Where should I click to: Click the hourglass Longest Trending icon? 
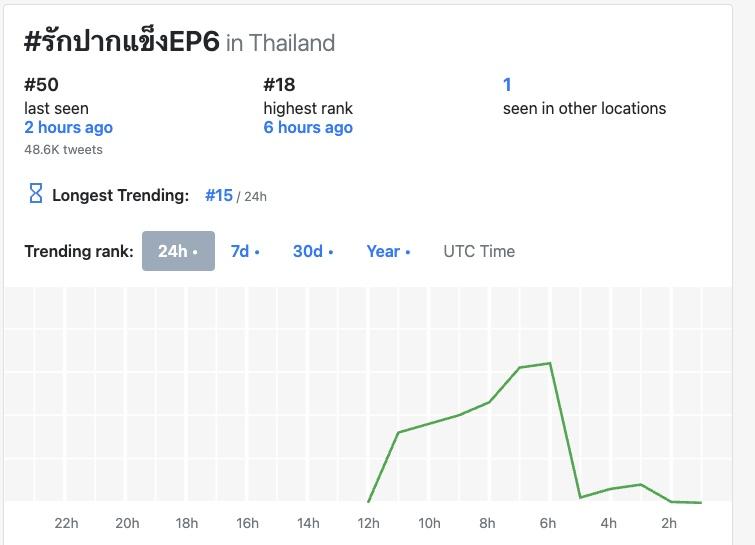pyautogui.click(x=36, y=195)
